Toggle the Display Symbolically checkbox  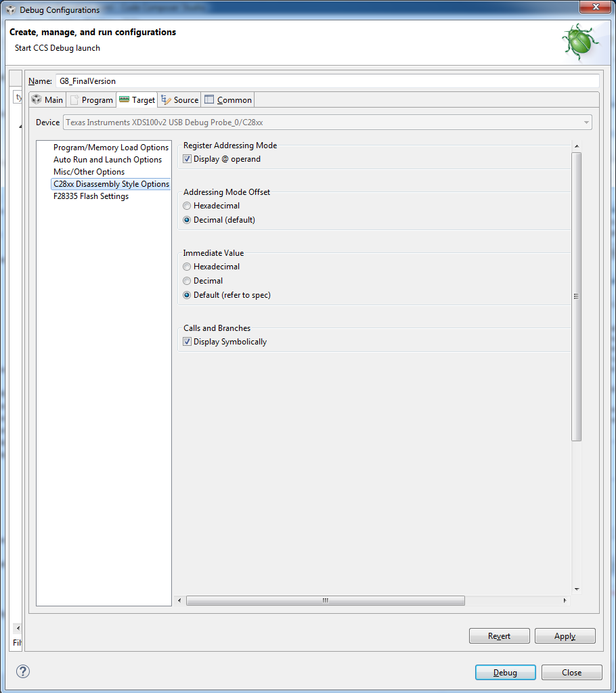click(x=186, y=341)
